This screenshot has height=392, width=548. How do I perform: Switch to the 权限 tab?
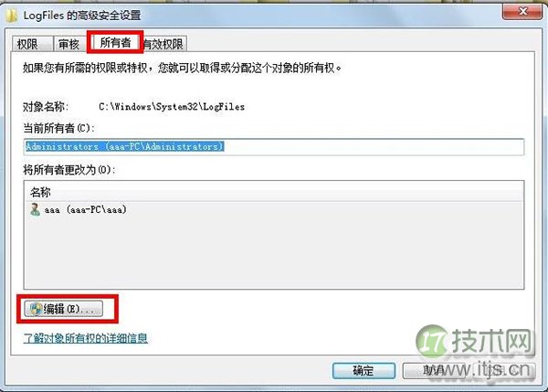[32, 44]
